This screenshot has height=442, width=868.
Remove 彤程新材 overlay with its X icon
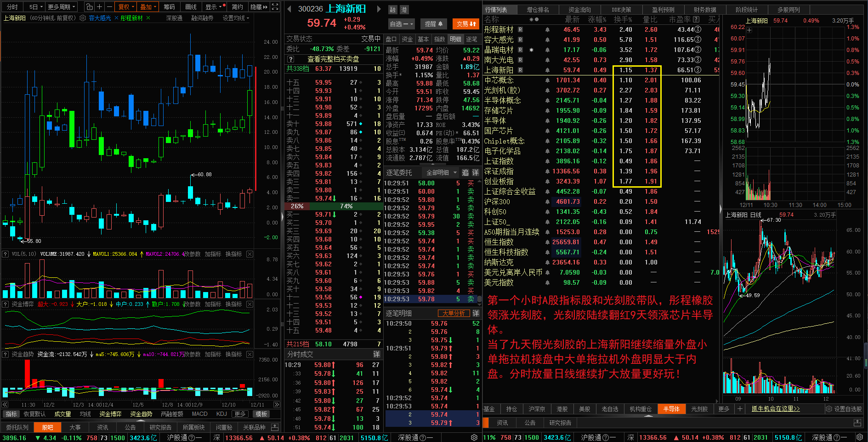point(148,18)
